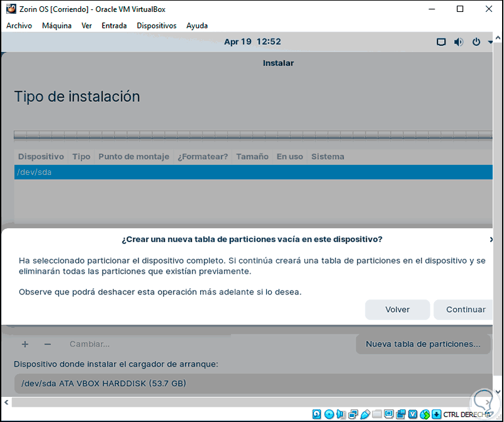Click the Cambiar... button
Viewport: 504px width, 422px height.
point(90,344)
